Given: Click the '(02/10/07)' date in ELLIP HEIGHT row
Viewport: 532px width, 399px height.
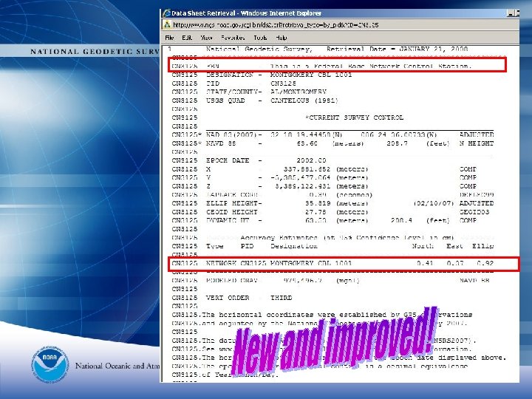Looking at the screenshot, I should 433,203.
